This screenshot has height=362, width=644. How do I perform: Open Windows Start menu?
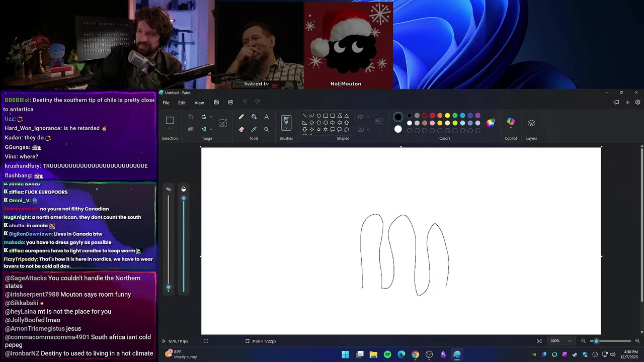(346, 354)
